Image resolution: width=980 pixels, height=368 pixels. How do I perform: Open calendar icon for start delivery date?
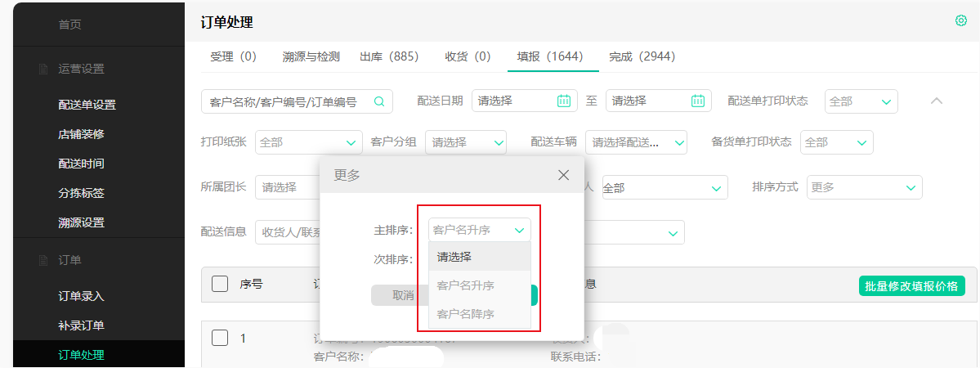[x=564, y=101]
